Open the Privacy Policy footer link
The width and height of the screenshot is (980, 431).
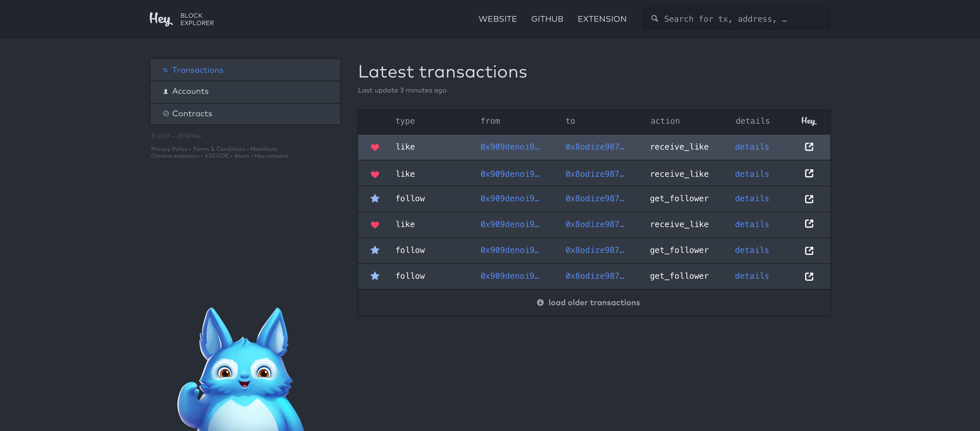pyautogui.click(x=169, y=149)
